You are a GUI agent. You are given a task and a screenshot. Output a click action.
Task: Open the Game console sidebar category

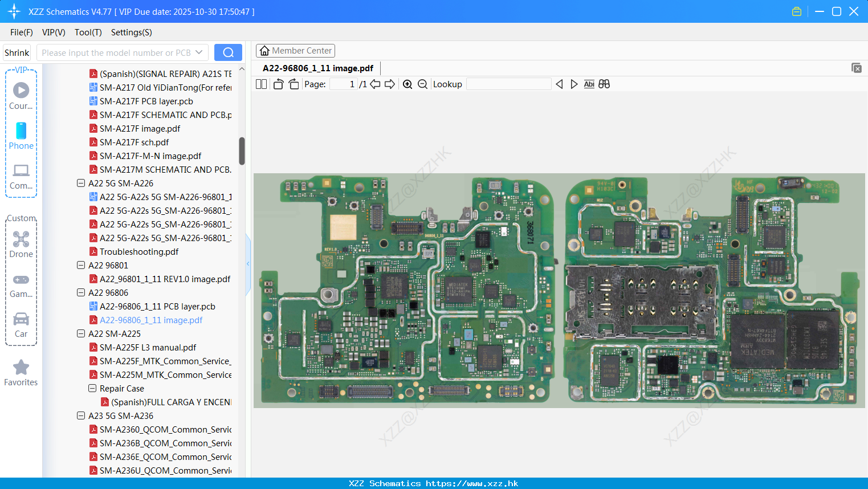(x=21, y=285)
